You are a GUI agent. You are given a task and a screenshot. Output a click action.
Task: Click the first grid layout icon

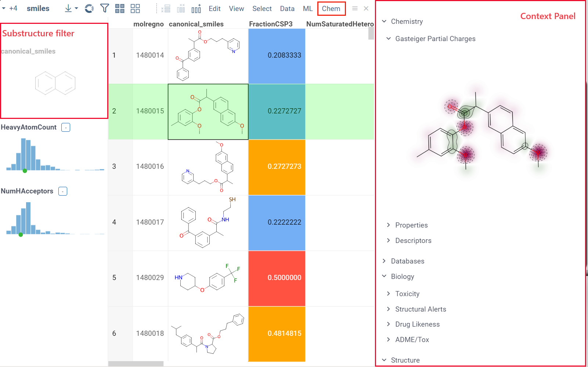point(119,8)
